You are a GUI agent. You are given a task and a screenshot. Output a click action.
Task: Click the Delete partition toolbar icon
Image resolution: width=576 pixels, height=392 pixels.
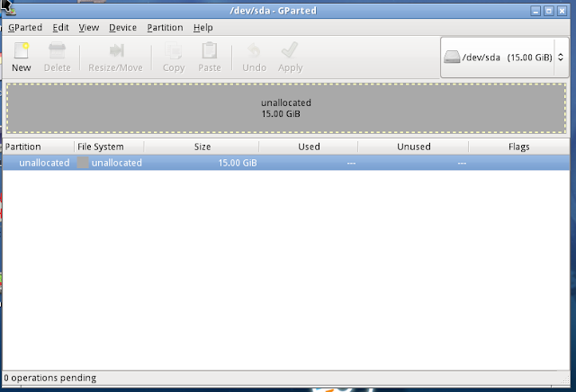[x=57, y=51]
